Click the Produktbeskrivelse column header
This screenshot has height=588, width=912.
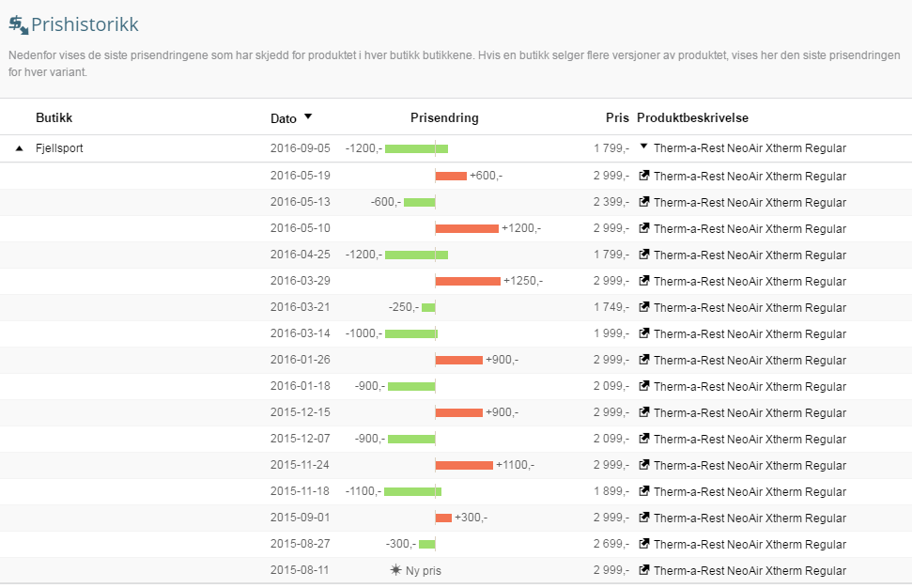click(x=692, y=117)
